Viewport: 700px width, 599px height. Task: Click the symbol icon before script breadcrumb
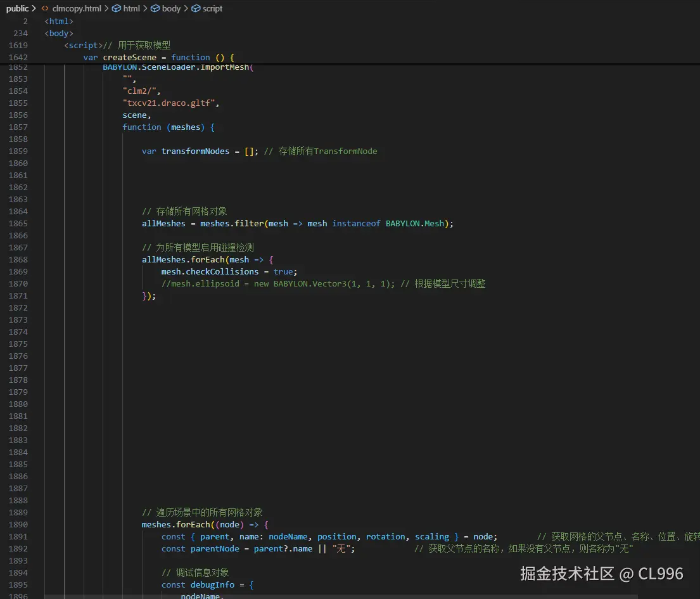[196, 8]
